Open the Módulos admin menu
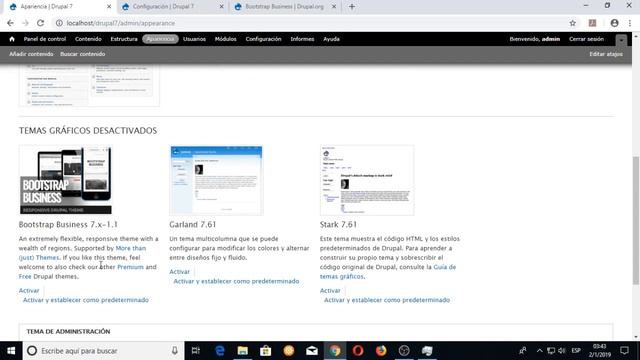 click(x=226, y=39)
